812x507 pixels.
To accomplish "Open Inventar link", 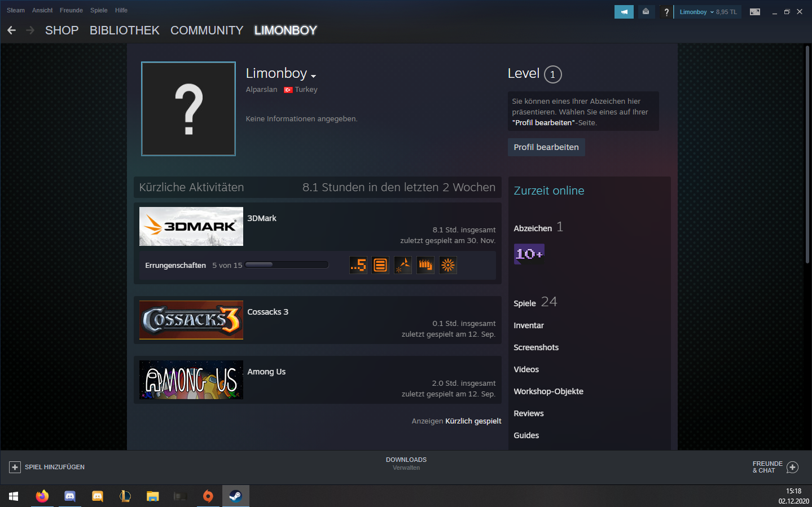I will pos(529,325).
